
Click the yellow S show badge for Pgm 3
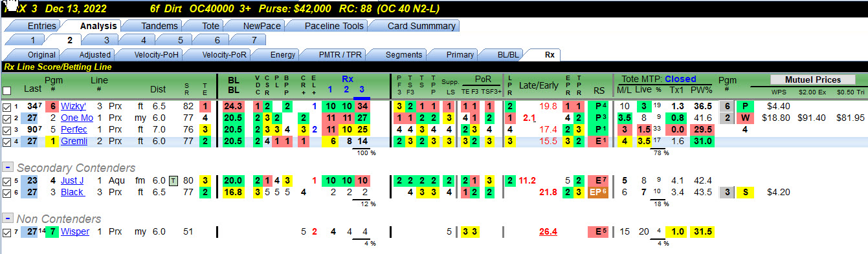(x=745, y=193)
